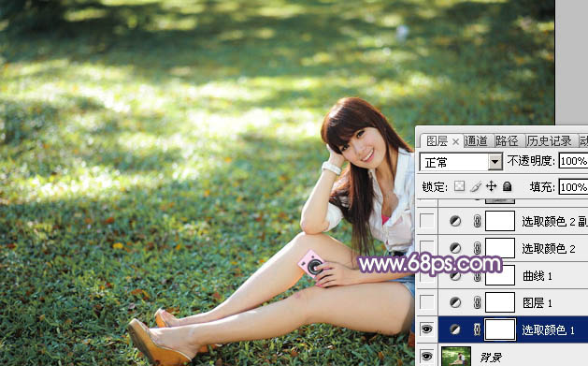Click adjustment icon of 选取颜色 1 layer

coord(455,329)
